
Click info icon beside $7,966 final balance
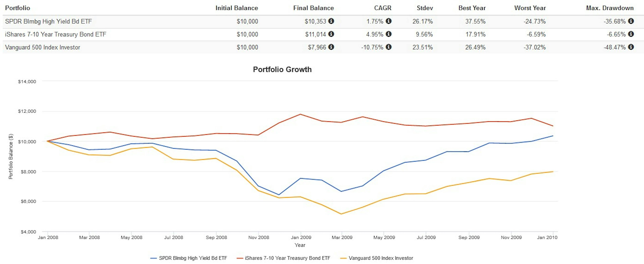tap(331, 47)
